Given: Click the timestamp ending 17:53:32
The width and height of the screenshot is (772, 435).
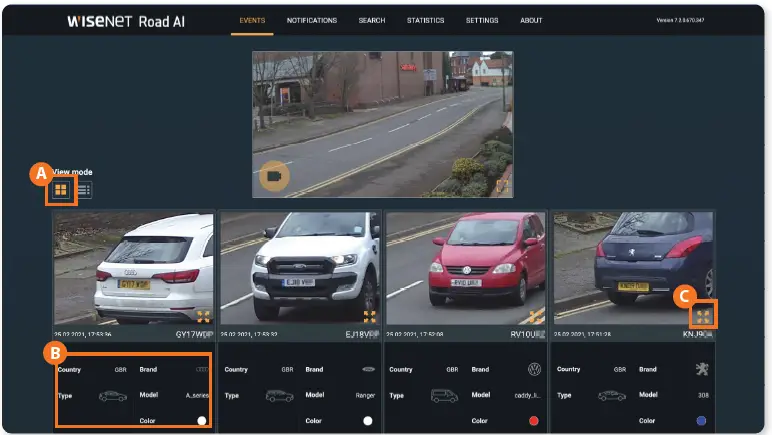Looking at the screenshot, I should click(249, 335).
